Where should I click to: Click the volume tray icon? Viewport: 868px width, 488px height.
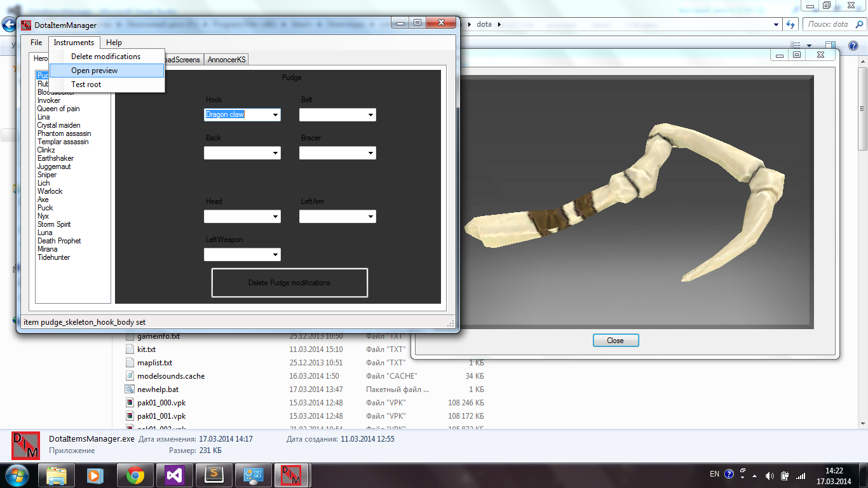(770, 475)
